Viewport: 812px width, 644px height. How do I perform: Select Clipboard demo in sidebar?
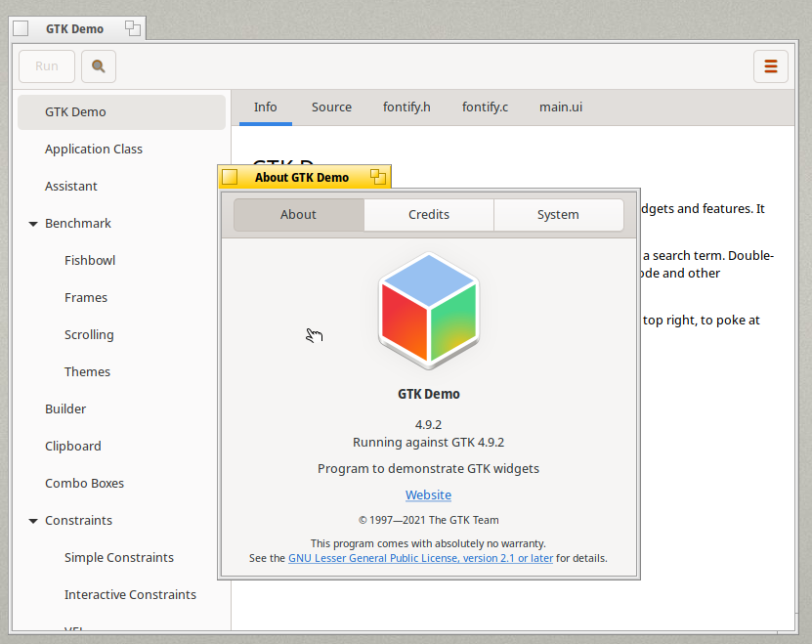click(x=122, y=446)
